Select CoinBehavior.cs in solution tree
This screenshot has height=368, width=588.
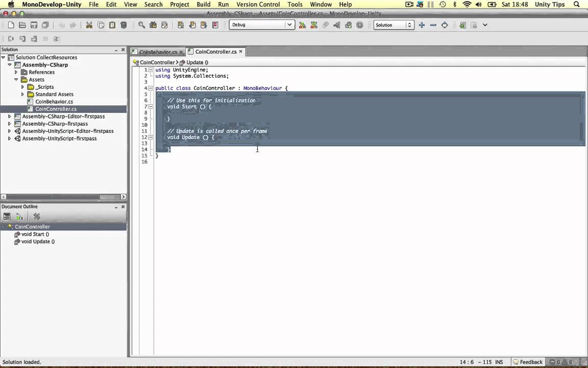click(54, 102)
